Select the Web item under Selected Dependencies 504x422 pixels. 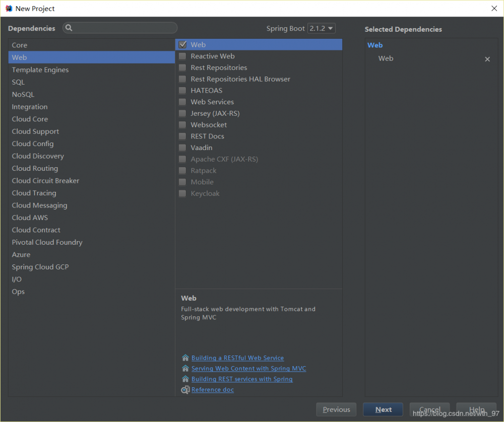[386, 58]
